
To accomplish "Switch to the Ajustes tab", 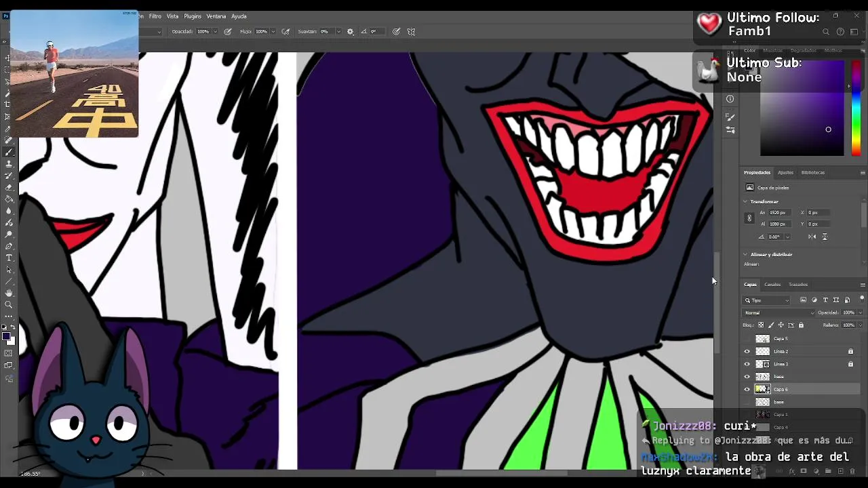I will [x=785, y=172].
